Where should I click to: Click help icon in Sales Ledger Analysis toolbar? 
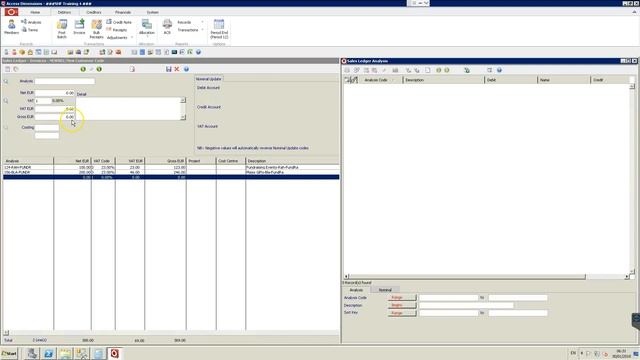499,70
